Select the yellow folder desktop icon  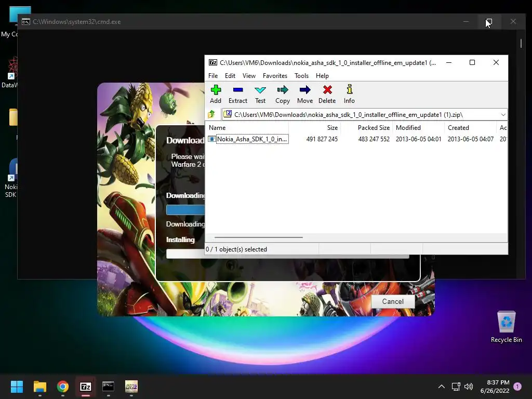coord(13,117)
